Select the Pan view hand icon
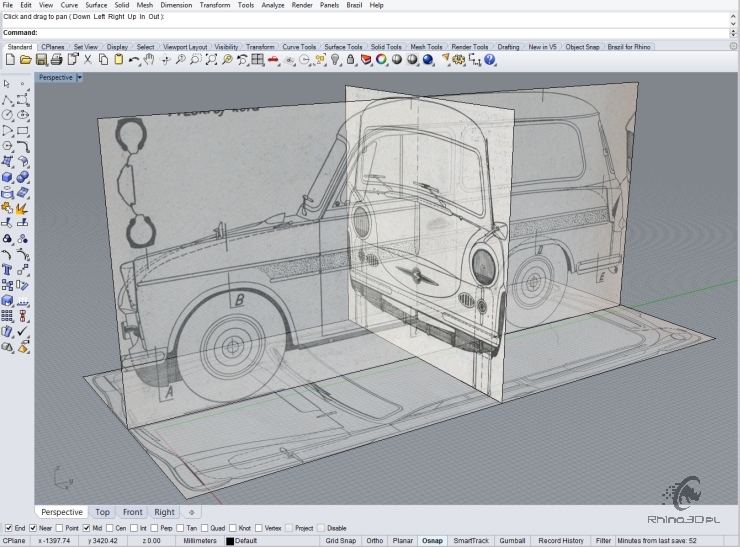 (150, 60)
